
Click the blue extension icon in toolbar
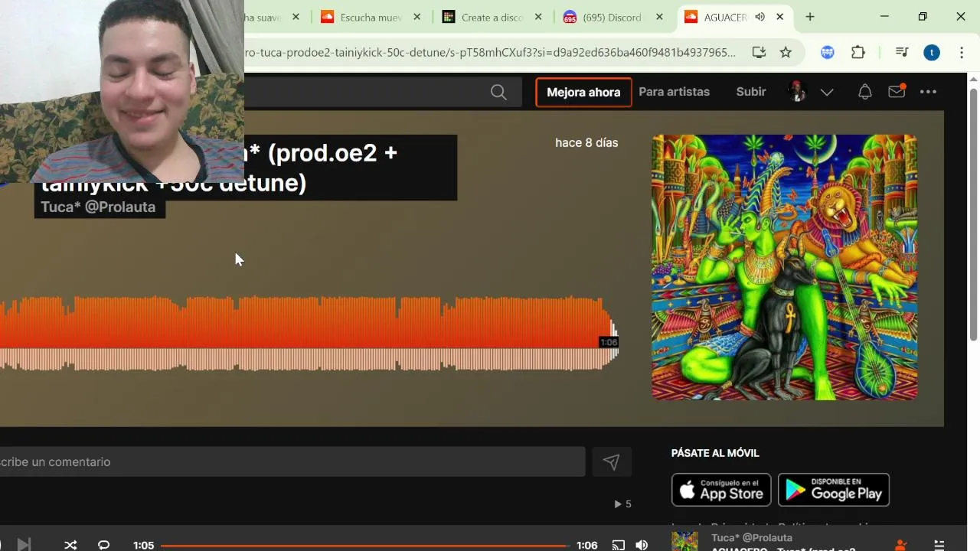[827, 53]
